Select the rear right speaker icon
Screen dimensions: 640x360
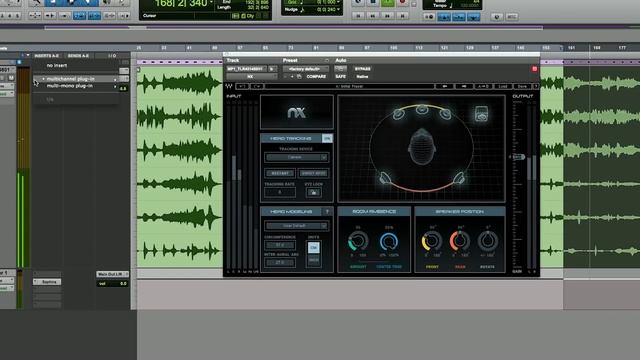tap(459, 178)
